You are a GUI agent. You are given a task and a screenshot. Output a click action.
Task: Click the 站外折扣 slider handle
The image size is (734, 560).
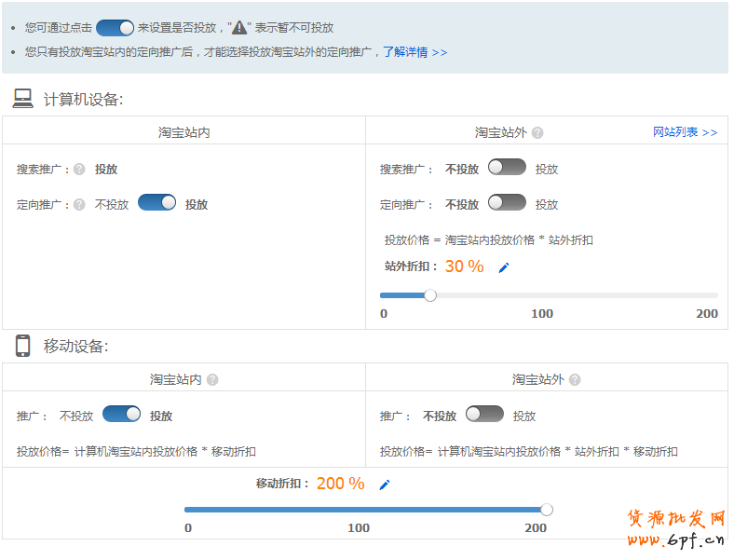tap(430, 295)
